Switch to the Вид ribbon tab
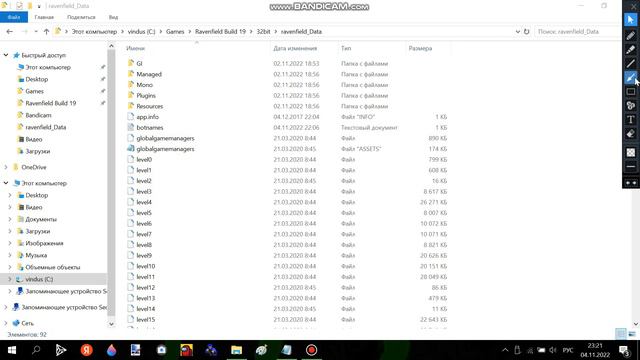640x360 pixels. point(113,17)
